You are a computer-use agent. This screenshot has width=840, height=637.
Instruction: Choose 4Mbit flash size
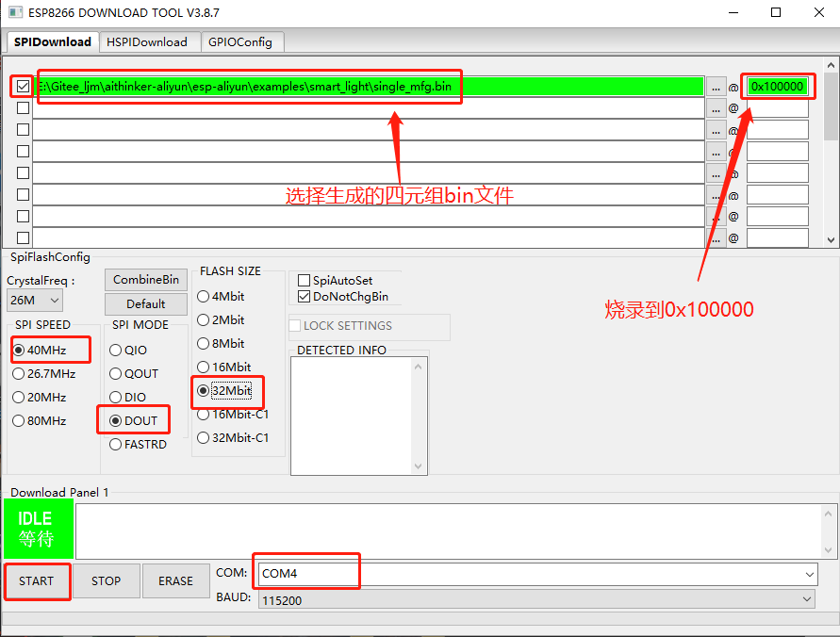(x=221, y=296)
